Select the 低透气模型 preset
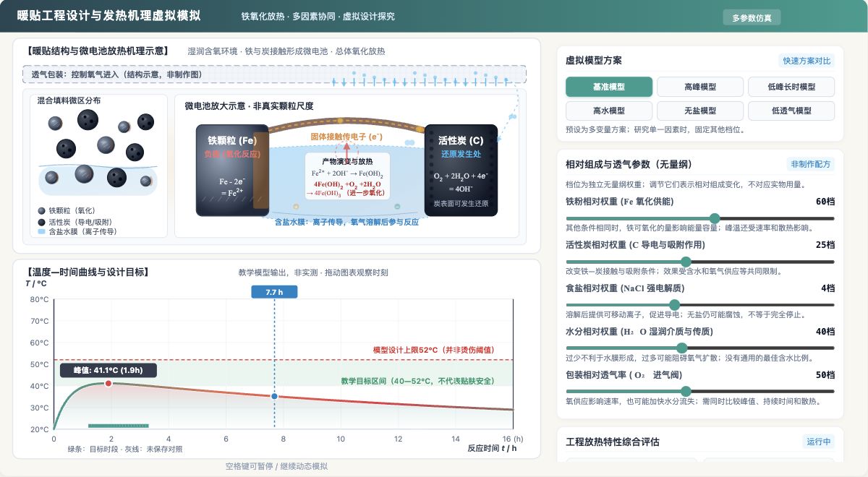868x477 pixels. [791, 111]
